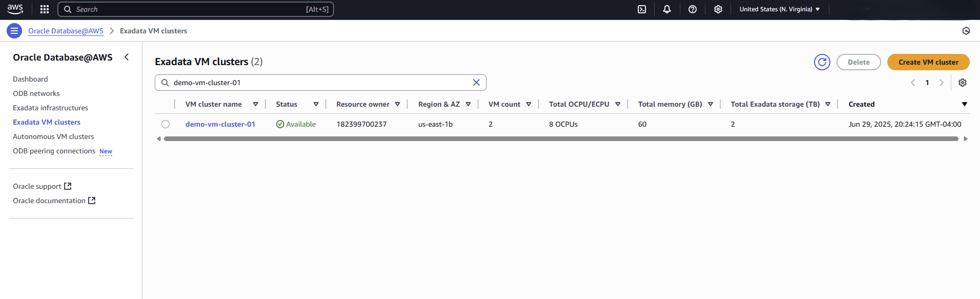Screen dimensions: 980x299
Task: Open the info panel icon at top right
Action: (966, 31)
